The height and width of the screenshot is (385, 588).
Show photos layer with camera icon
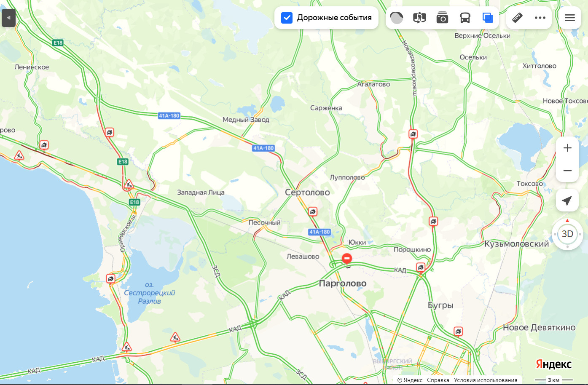(442, 18)
